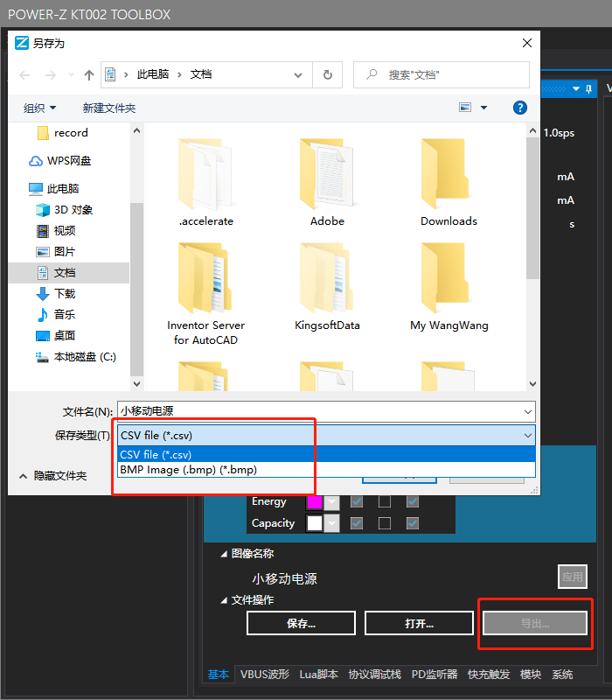The width and height of the screenshot is (612, 700).
Task: Change the folder view layout icon
Action: [465, 108]
